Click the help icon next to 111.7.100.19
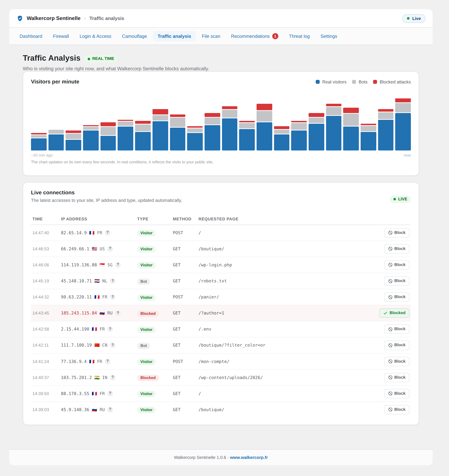449x476 pixels. point(113,345)
